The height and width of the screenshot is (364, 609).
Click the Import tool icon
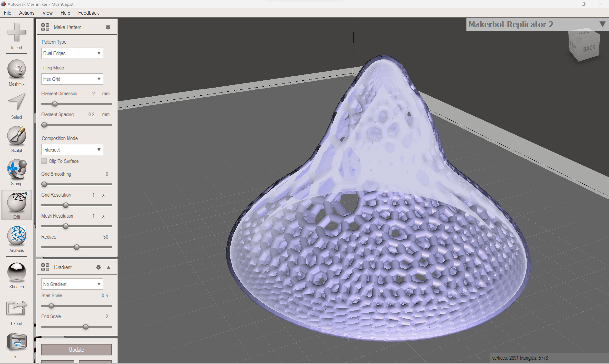click(x=16, y=32)
